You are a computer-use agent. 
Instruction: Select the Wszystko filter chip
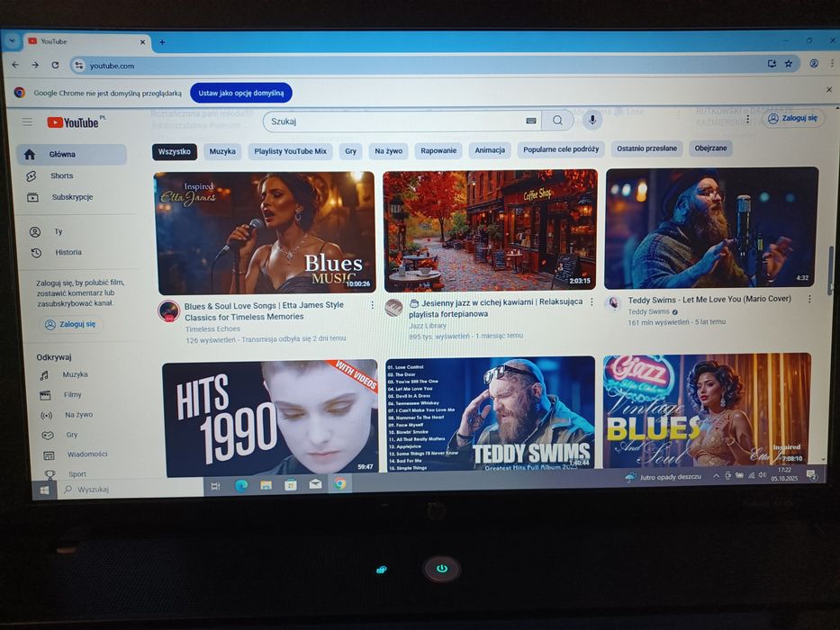(175, 151)
